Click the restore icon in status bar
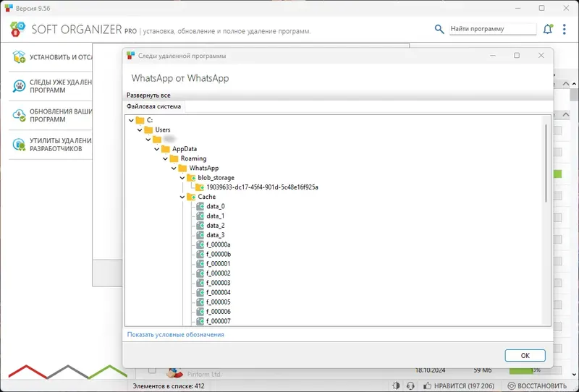Viewport: 579px width, 392px height. point(512,385)
